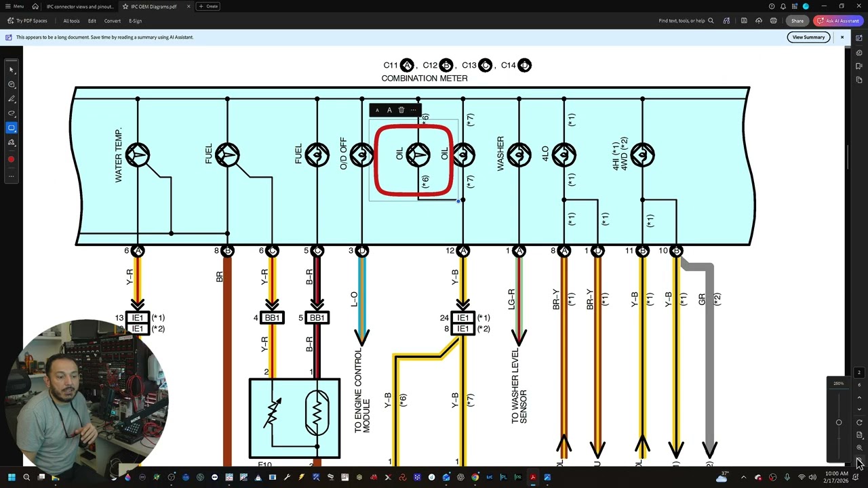Image resolution: width=868 pixels, height=488 pixels.
Task: Click the AI listen/read-aloud headphones icon
Action: pyautogui.click(x=726, y=21)
